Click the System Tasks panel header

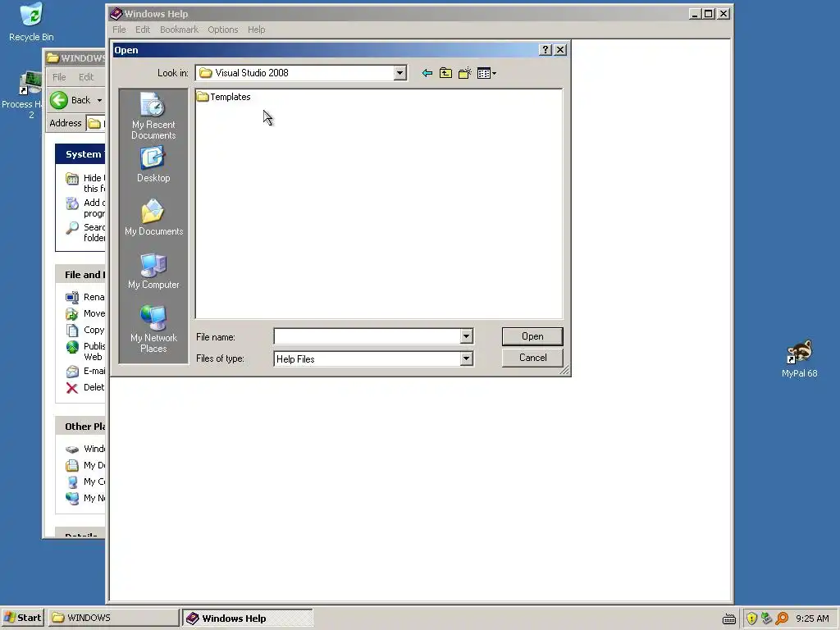(80, 154)
